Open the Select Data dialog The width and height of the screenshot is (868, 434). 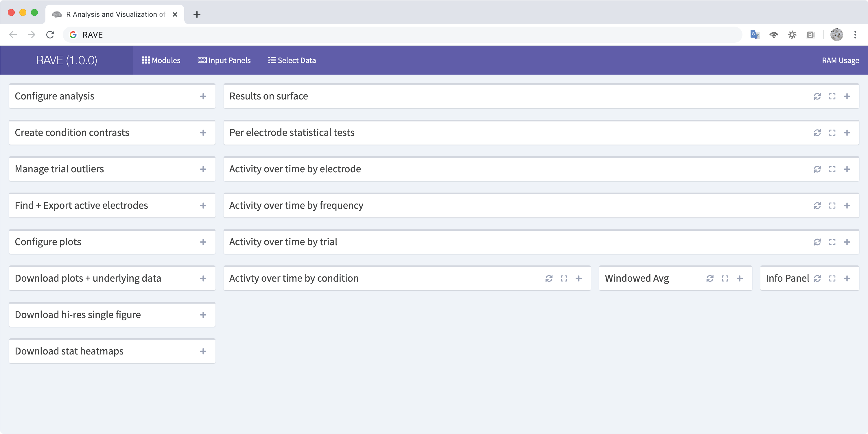point(292,60)
